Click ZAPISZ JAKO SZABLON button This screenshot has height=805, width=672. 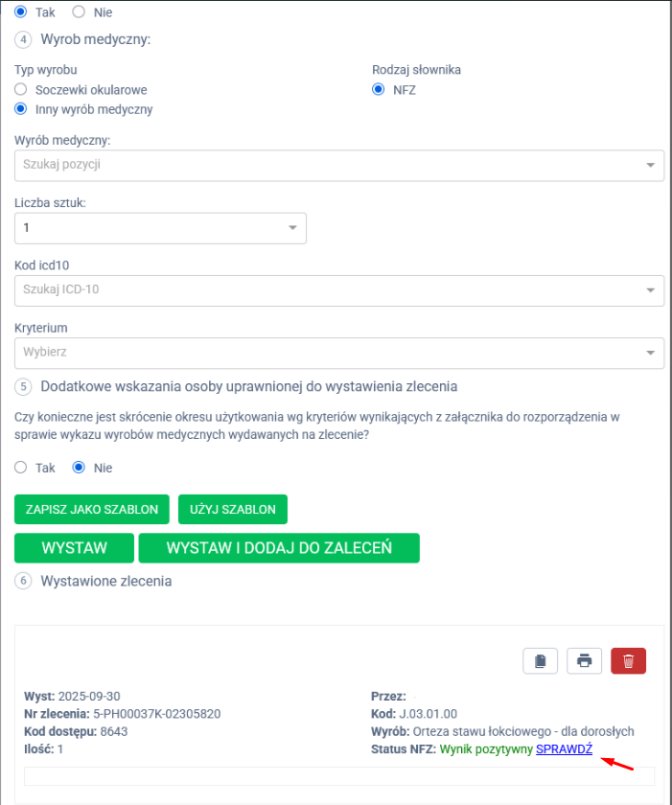(92, 509)
